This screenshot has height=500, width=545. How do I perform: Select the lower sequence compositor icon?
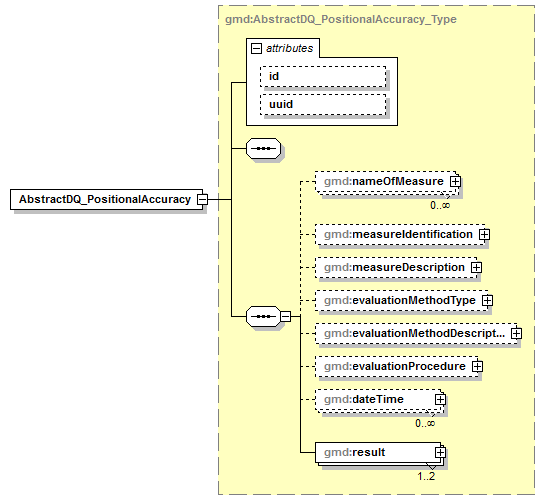pyautogui.click(x=263, y=317)
